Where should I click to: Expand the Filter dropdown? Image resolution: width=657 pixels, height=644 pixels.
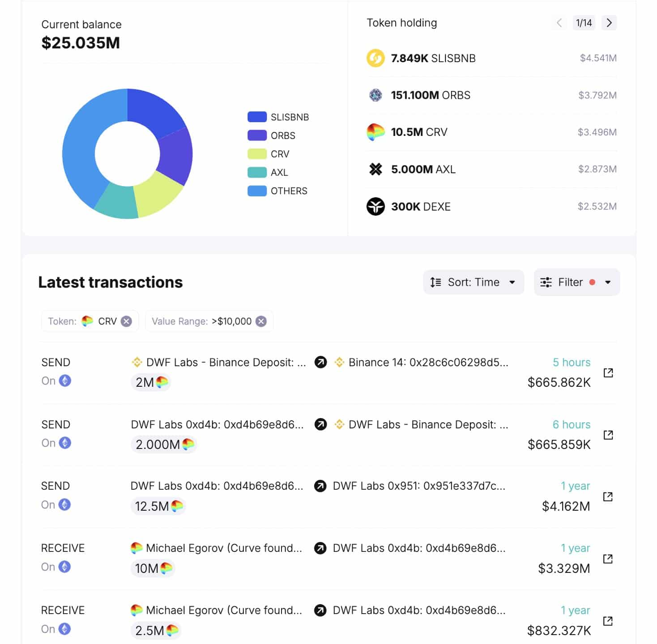[576, 282]
